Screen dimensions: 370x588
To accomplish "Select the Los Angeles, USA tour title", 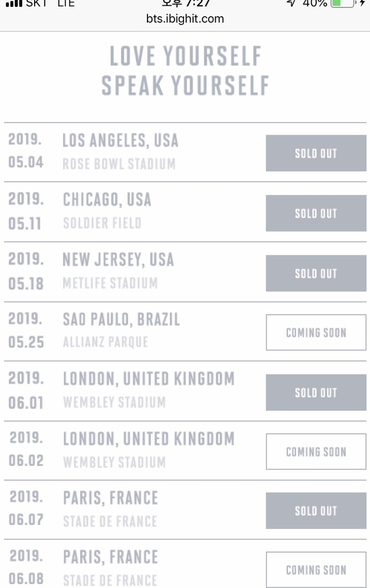I will 120,140.
